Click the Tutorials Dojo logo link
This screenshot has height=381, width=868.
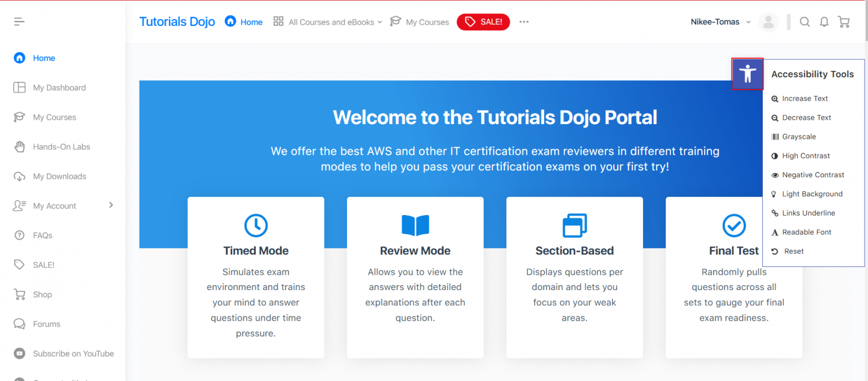177,21
